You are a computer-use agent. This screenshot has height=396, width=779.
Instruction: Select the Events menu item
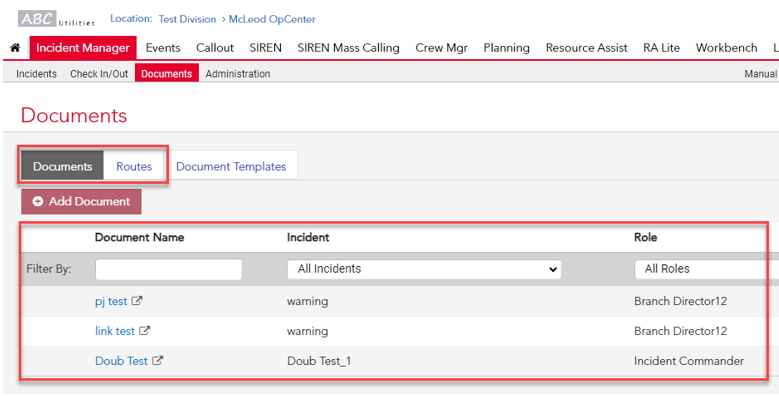tap(163, 48)
